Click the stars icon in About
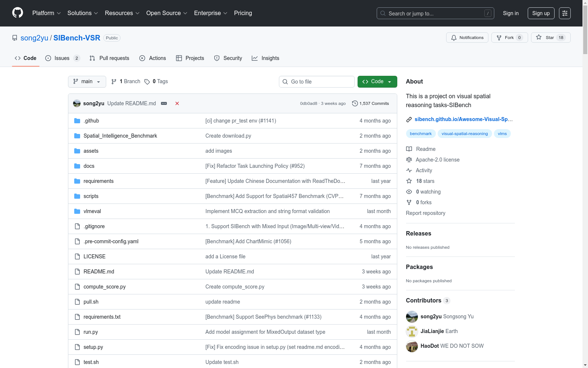Image resolution: width=588 pixels, height=368 pixels. 409,181
